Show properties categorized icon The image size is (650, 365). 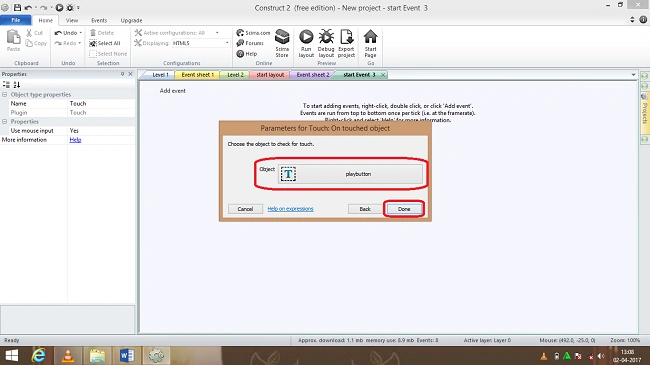coord(6,85)
